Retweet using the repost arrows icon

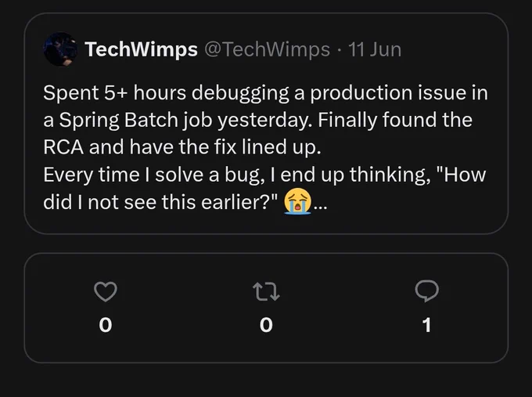[266, 292]
